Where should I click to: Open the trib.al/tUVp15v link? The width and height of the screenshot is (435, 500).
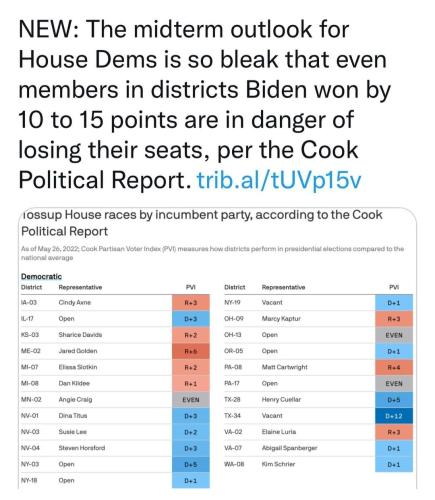(x=279, y=180)
